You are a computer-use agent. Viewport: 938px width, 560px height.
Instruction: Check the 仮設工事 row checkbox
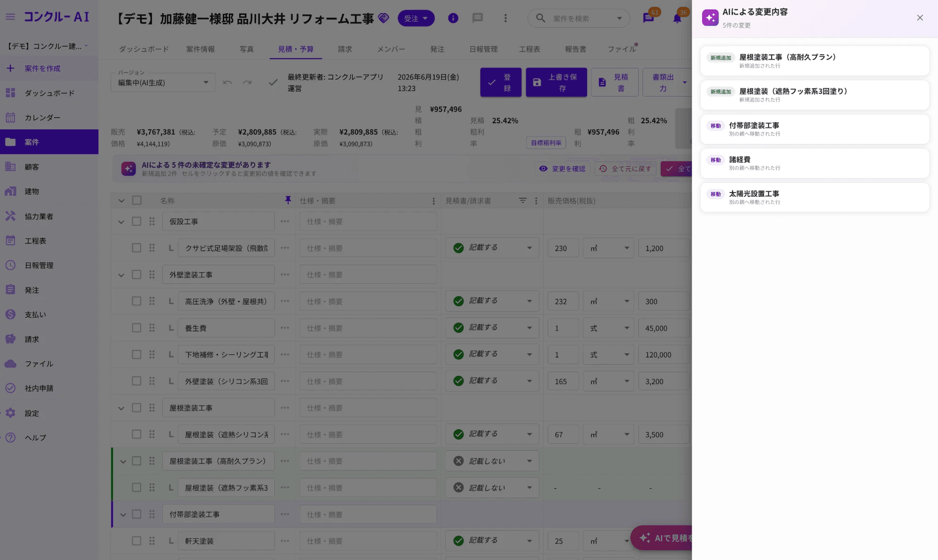(x=136, y=221)
